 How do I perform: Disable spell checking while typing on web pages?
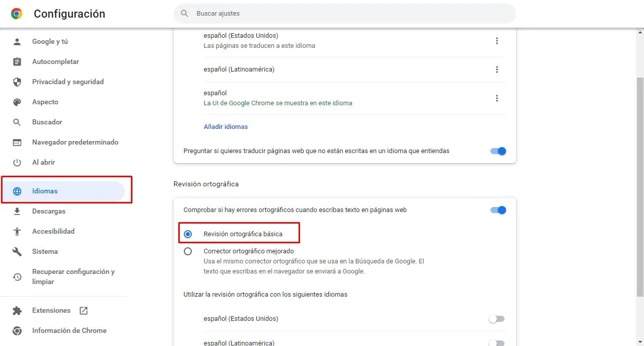click(497, 210)
